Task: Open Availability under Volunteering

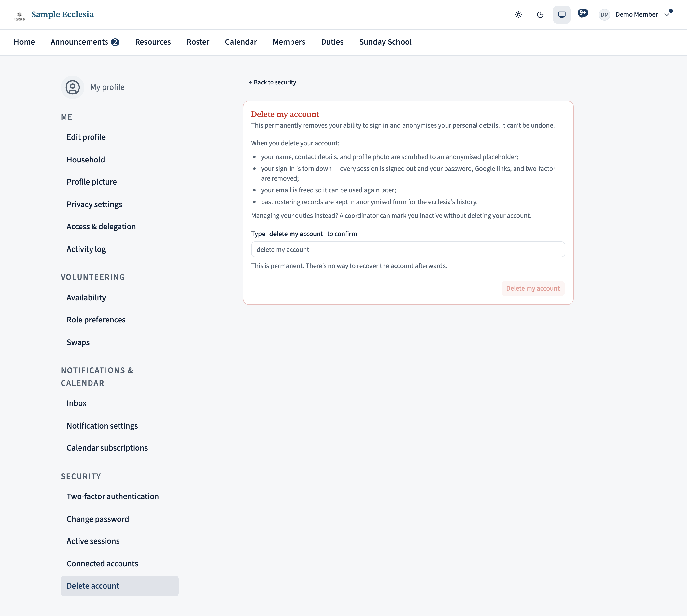Action: [120, 297]
